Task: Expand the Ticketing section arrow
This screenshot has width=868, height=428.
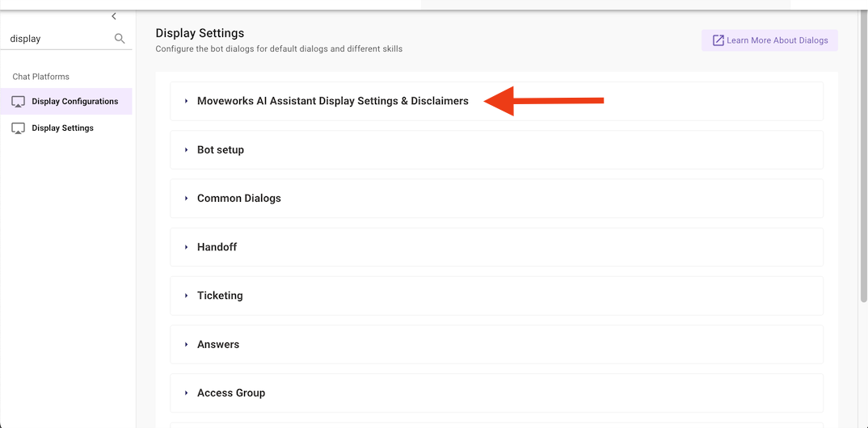Action: pos(187,296)
